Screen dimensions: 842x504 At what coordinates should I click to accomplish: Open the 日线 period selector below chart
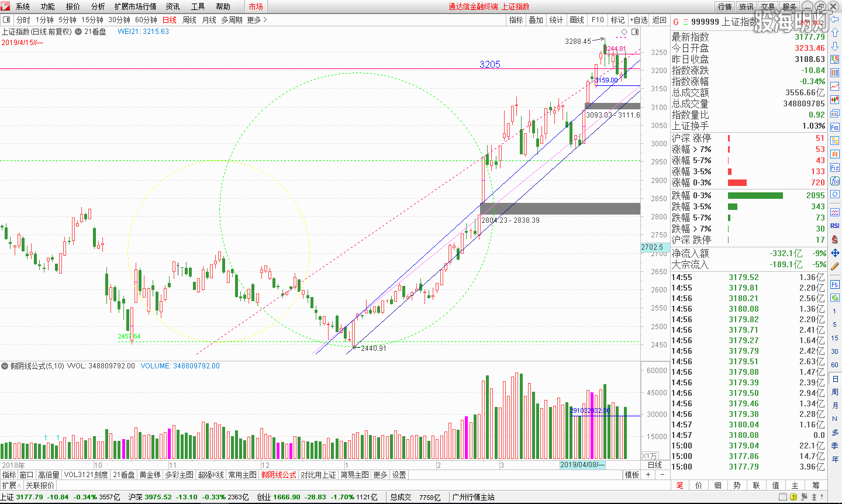(x=655, y=465)
